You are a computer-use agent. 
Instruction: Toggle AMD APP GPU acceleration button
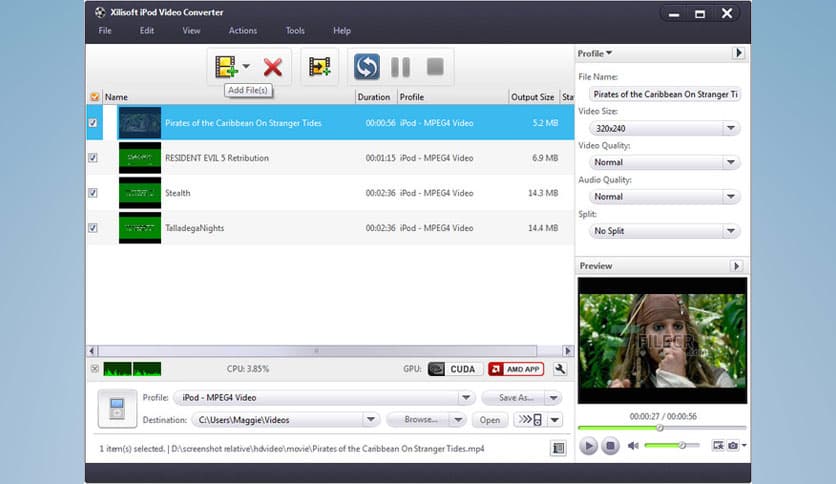pos(516,369)
